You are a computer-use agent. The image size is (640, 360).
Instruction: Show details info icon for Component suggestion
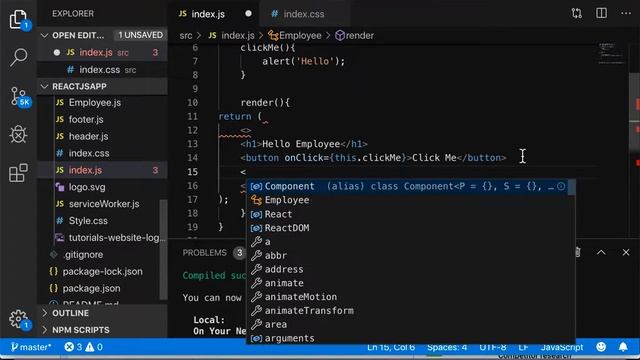561,187
